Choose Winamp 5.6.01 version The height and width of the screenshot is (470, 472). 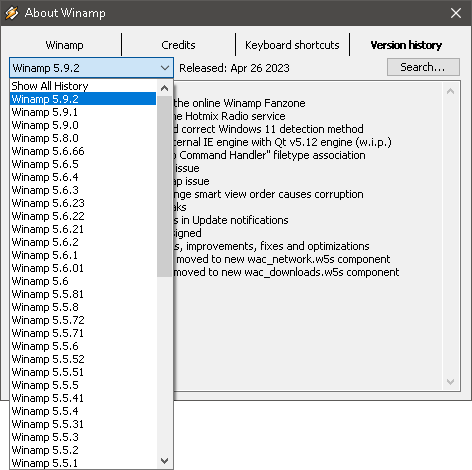[83, 268]
